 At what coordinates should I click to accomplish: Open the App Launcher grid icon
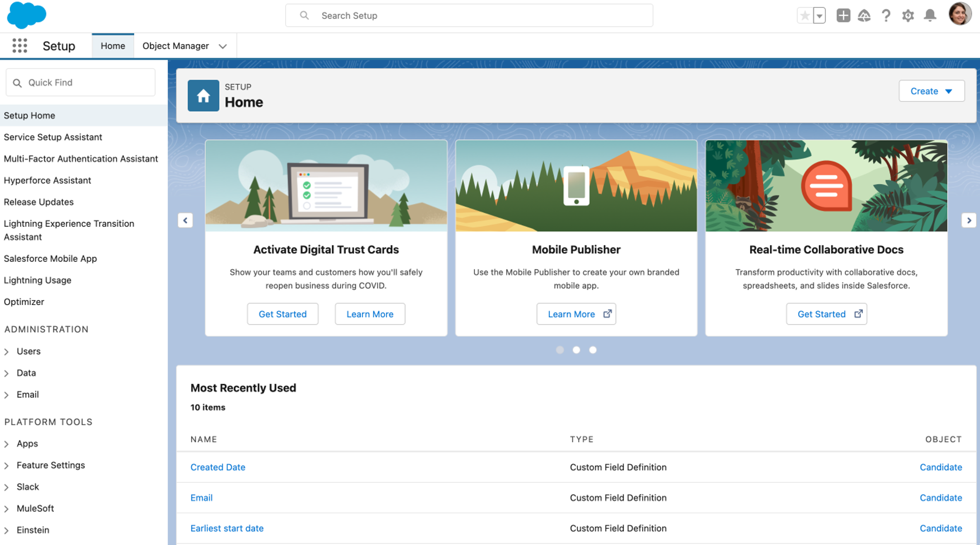tap(20, 46)
